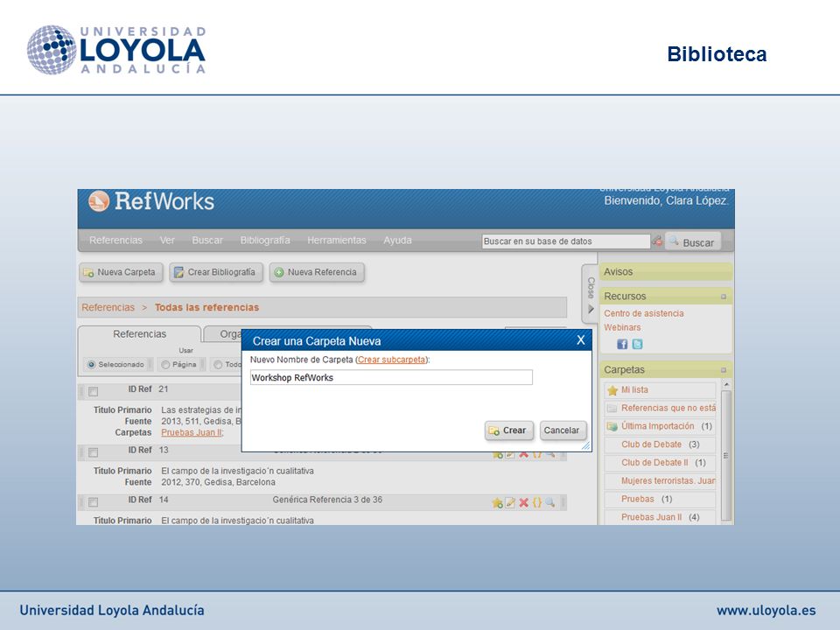The width and height of the screenshot is (840, 630).
Task: Click the RefWorks logo icon
Action: [99, 201]
